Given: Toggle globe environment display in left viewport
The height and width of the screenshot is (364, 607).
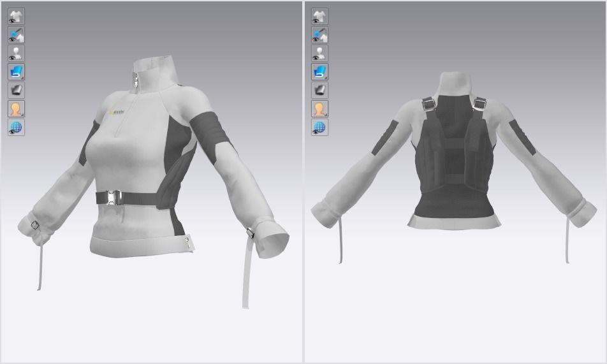Looking at the screenshot, I should point(17,127).
